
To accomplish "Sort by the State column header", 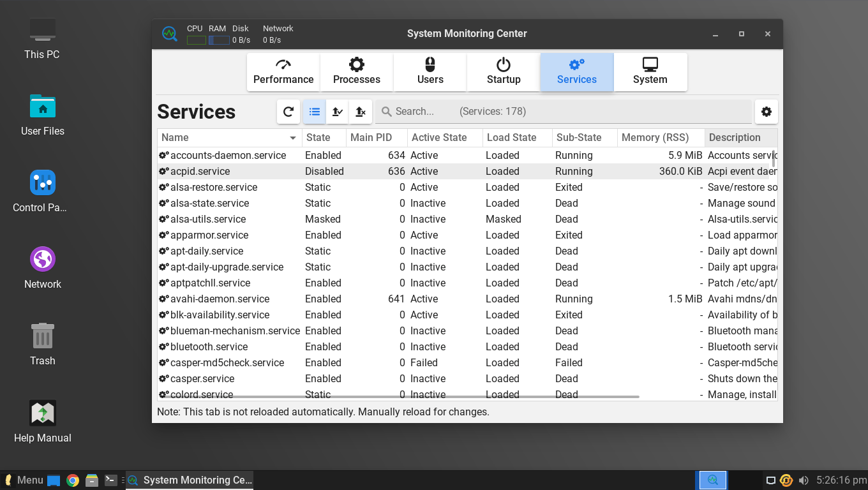I will 324,137.
